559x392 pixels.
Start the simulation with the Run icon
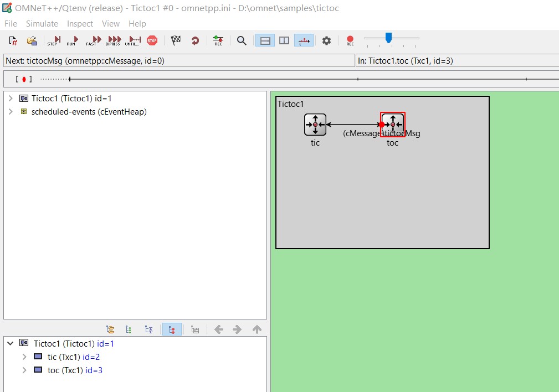tap(72, 40)
